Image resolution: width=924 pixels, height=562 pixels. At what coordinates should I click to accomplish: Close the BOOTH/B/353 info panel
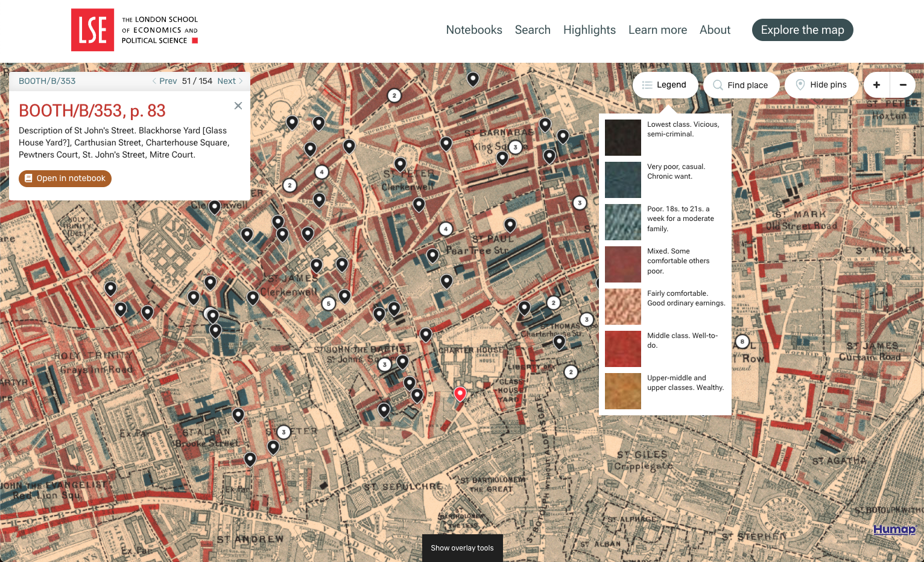[x=238, y=106]
